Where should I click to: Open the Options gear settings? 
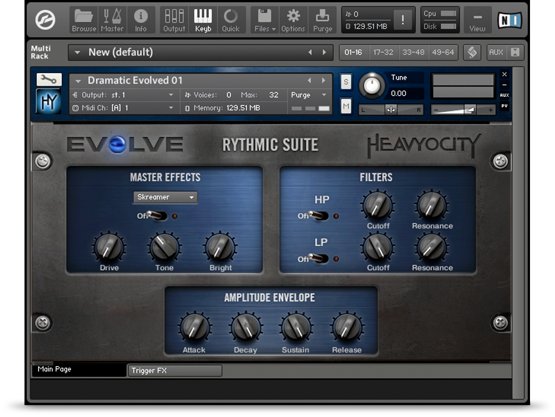(293, 20)
